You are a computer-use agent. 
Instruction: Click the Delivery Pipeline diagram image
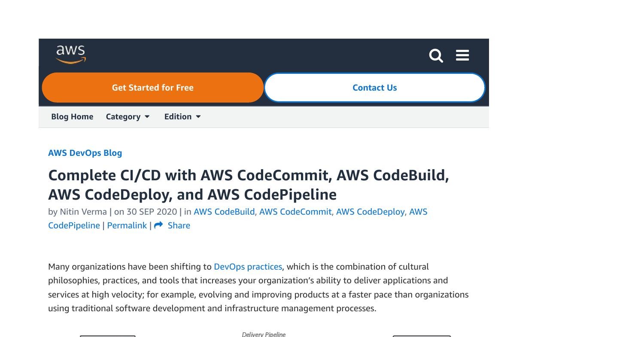[264, 334]
